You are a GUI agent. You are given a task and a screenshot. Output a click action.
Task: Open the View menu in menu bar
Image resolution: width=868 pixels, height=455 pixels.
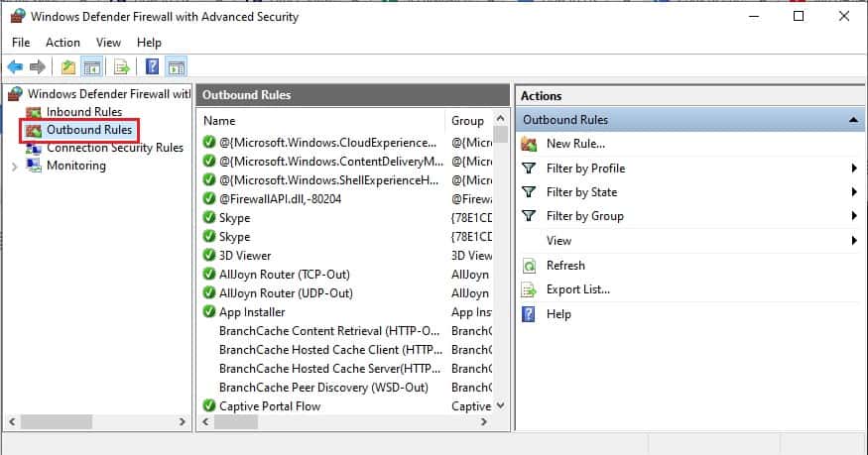click(x=108, y=43)
